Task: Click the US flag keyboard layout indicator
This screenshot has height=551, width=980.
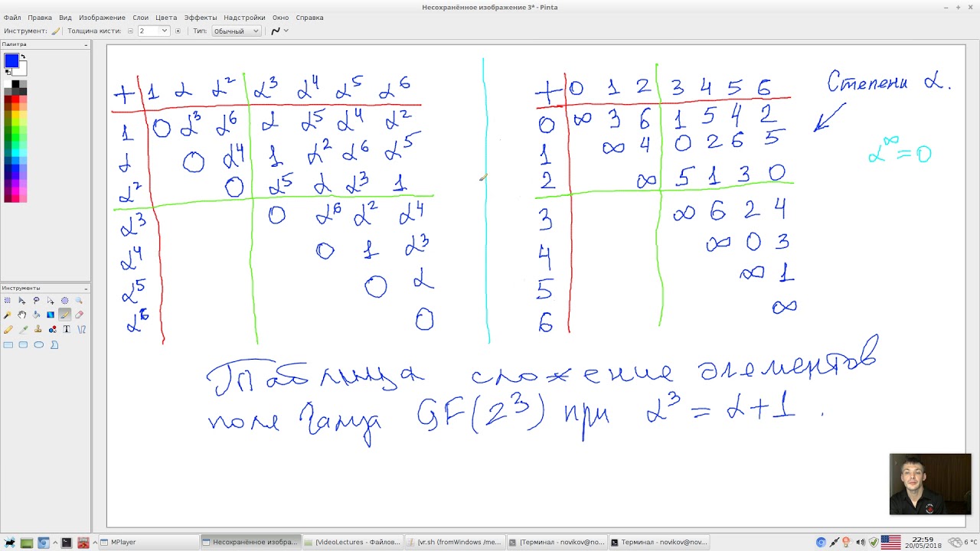Action: [x=891, y=542]
